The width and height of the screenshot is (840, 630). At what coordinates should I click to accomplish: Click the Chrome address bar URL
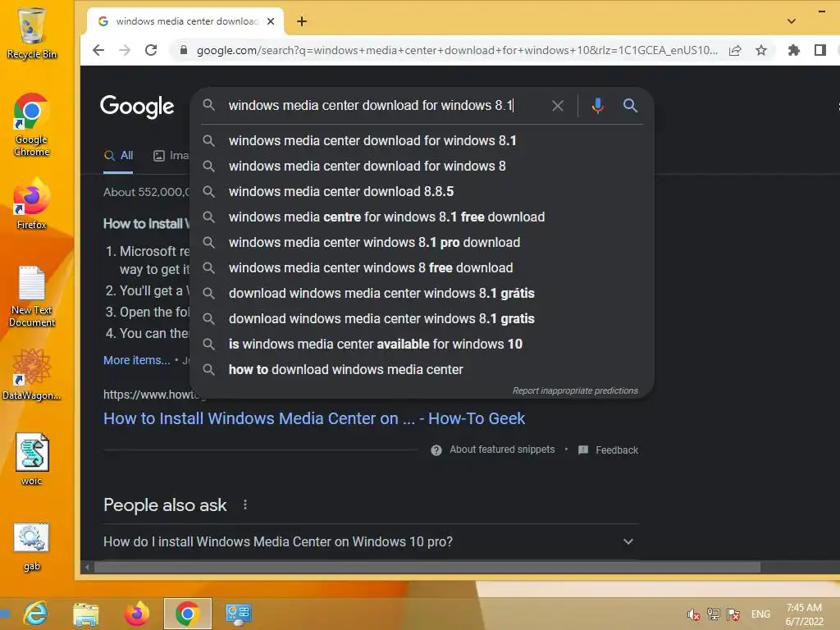click(456, 50)
